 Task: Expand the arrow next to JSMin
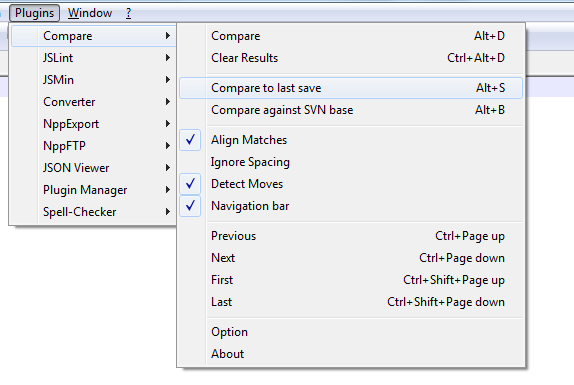tap(168, 79)
